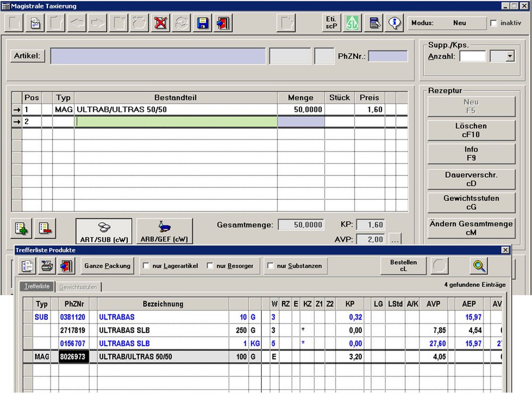The height and width of the screenshot is (394, 532).
Task: Click the Ganze Packung button
Action: click(x=108, y=266)
